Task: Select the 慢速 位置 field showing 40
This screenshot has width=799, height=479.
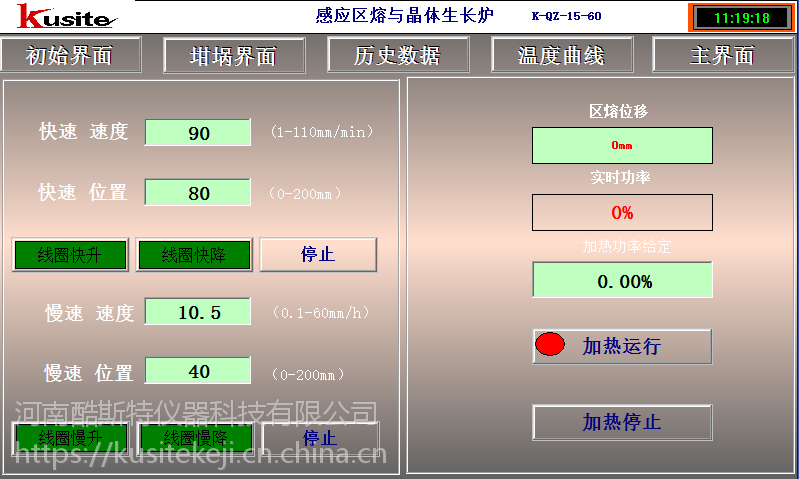Action: (x=198, y=372)
